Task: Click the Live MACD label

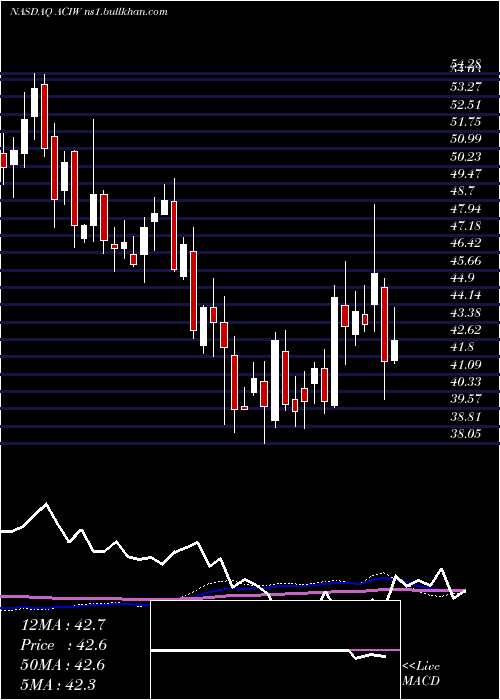Action: [x=421, y=674]
